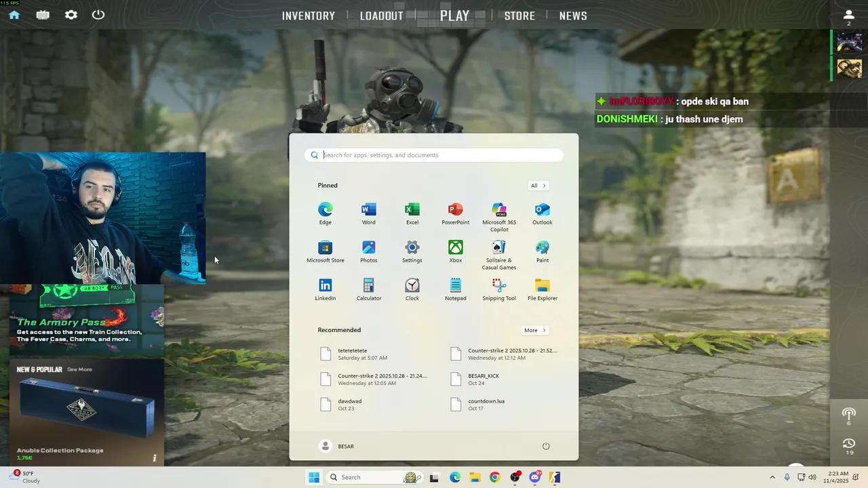Click See More next to New & Popular

pyautogui.click(x=79, y=369)
